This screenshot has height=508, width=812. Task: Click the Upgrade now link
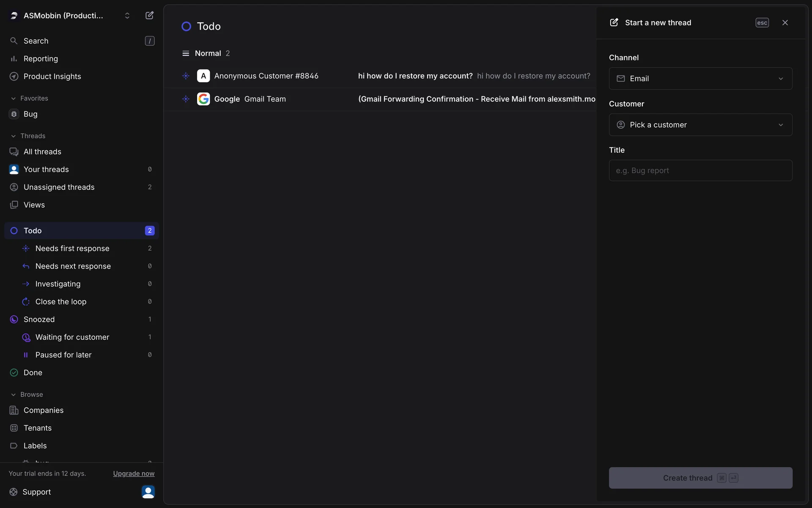click(134, 474)
